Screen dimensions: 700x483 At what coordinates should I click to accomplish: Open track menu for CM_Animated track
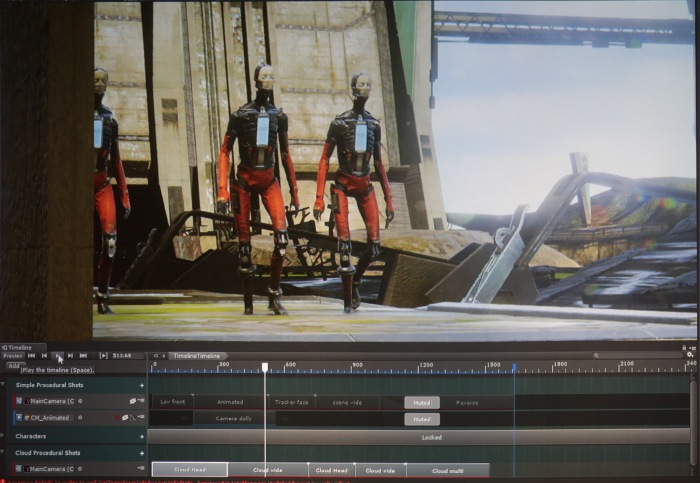click(x=141, y=417)
